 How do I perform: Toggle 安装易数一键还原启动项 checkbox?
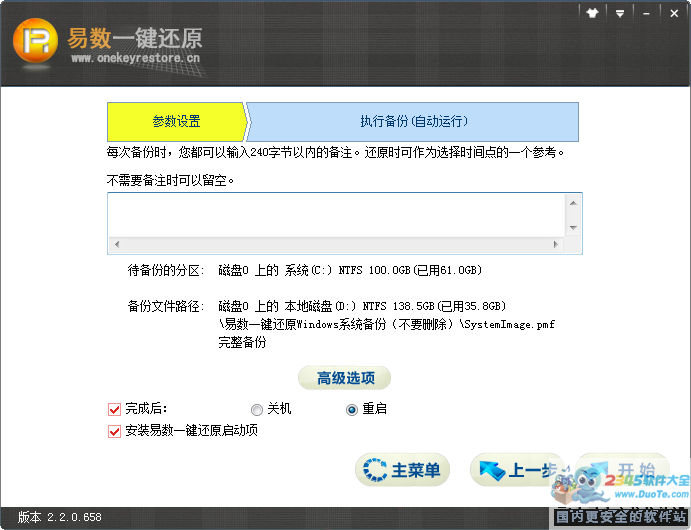coord(114,431)
